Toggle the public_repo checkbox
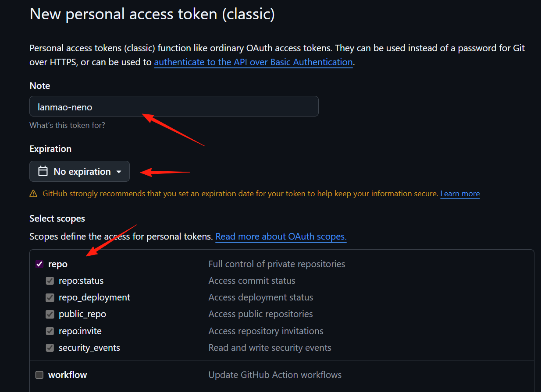 point(50,314)
